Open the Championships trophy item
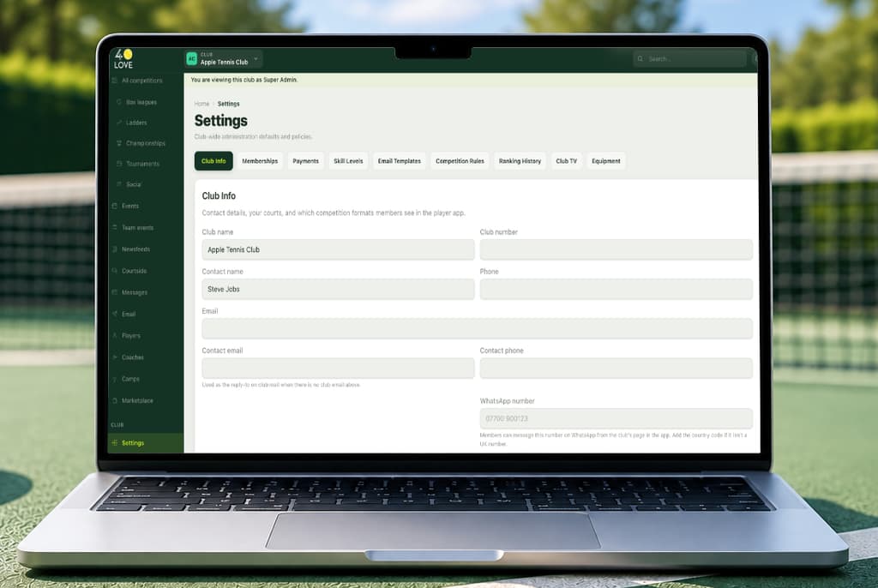 [x=141, y=143]
